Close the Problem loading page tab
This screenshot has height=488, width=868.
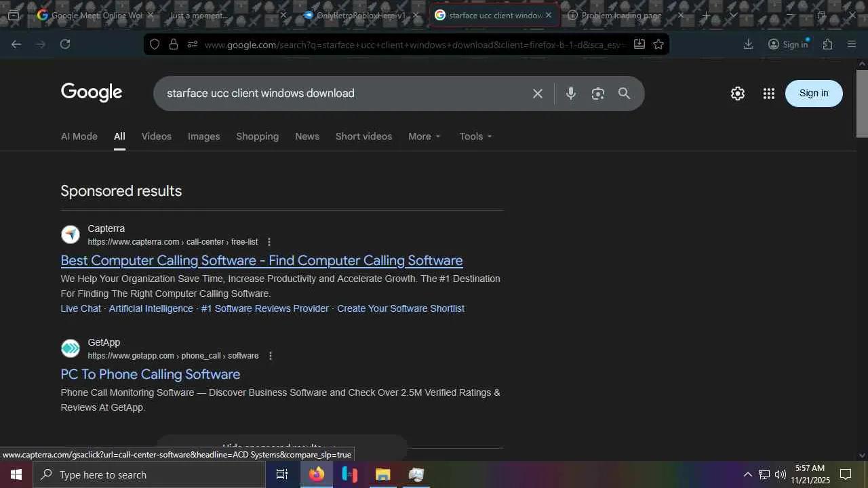(681, 15)
